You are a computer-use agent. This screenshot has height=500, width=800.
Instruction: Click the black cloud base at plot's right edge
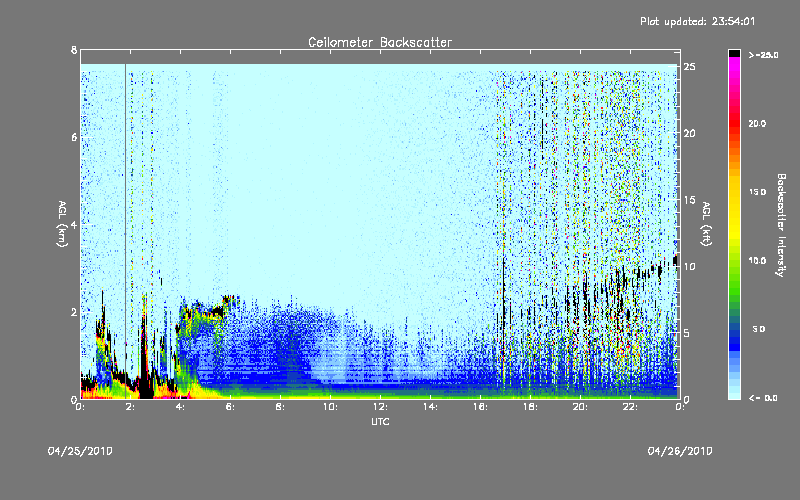pyautogui.click(x=676, y=261)
